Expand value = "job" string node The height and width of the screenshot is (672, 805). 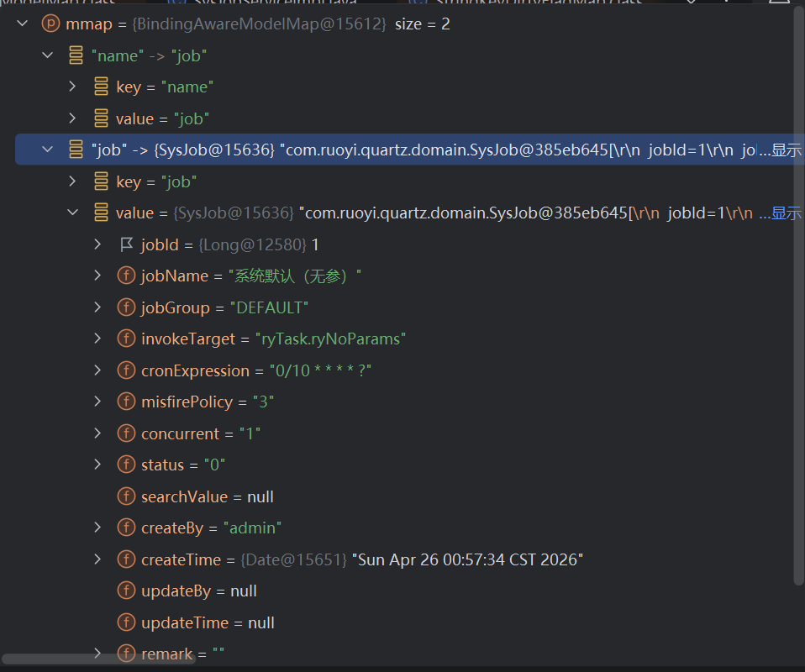pyautogui.click(x=72, y=118)
